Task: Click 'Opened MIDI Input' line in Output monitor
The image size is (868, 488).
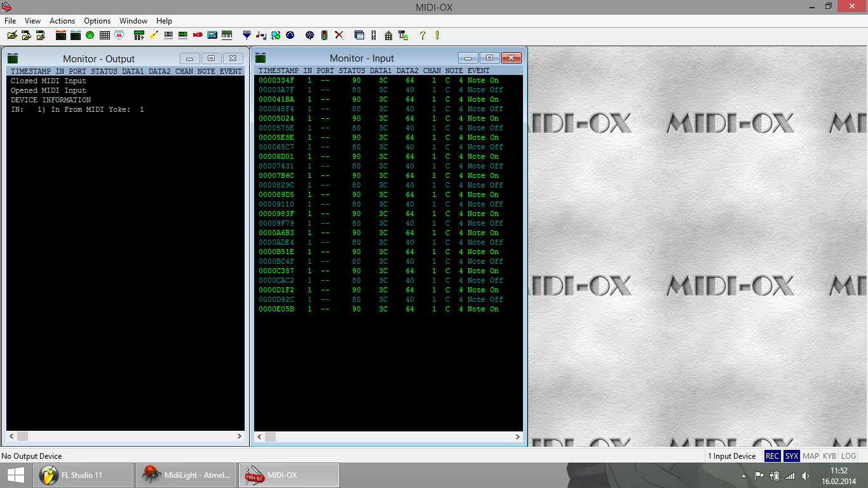Action: [48, 90]
